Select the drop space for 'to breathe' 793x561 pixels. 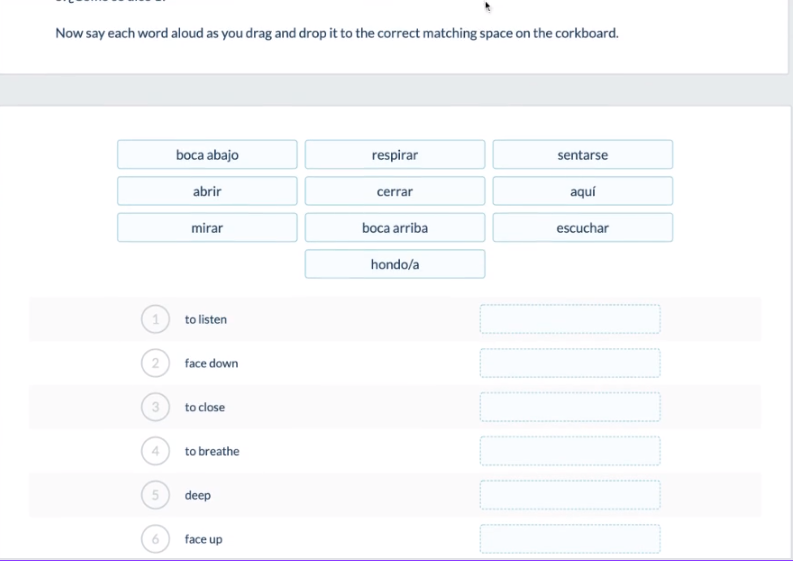(570, 451)
